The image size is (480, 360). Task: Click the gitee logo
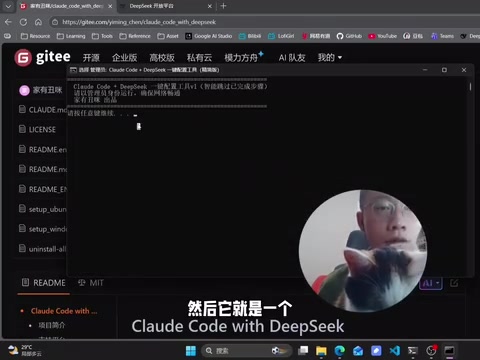(x=42, y=57)
